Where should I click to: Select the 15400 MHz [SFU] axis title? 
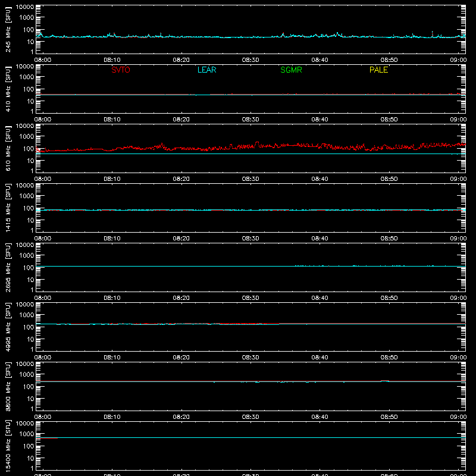(8, 446)
